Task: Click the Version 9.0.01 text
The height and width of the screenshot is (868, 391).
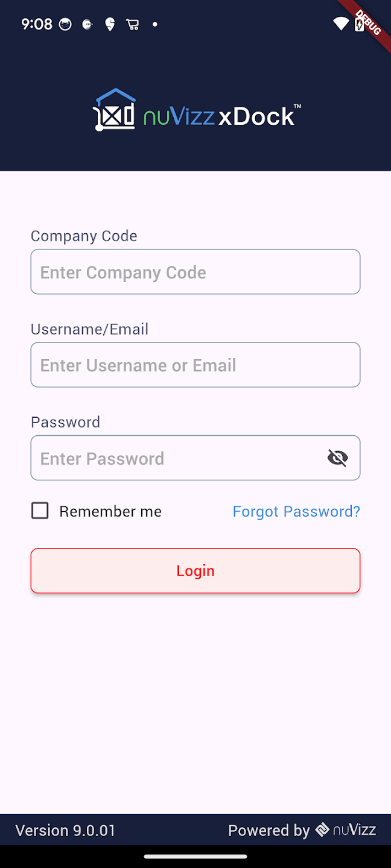Action: [65, 830]
